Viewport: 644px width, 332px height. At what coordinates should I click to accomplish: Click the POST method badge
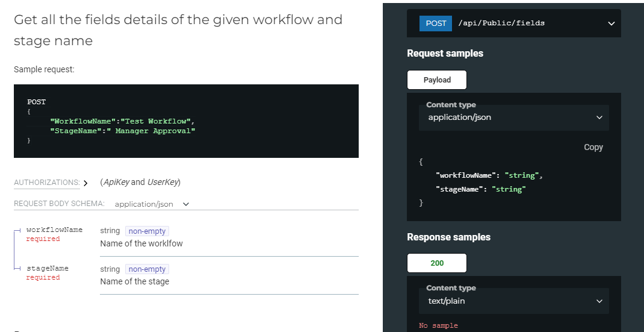436,23
